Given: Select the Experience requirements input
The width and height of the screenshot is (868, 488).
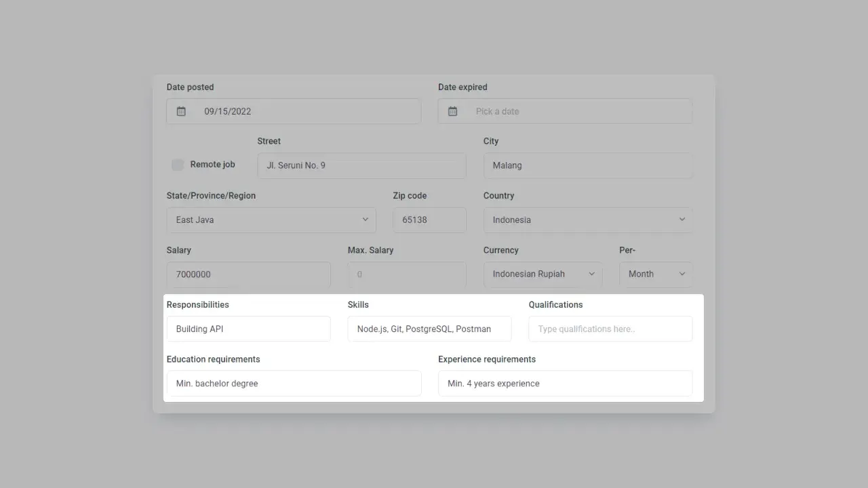Looking at the screenshot, I should tap(565, 383).
